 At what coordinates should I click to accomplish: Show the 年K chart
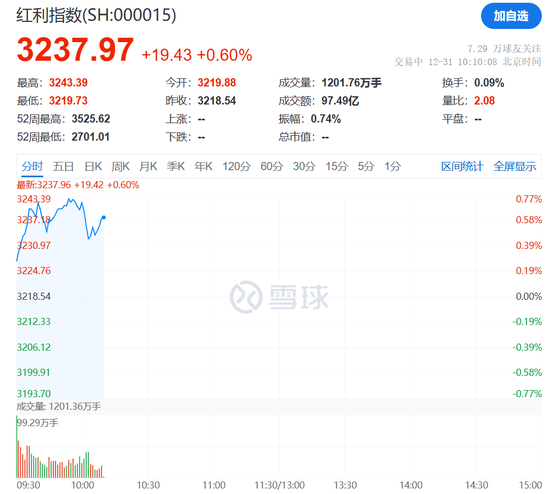click(x=203, y=166)
